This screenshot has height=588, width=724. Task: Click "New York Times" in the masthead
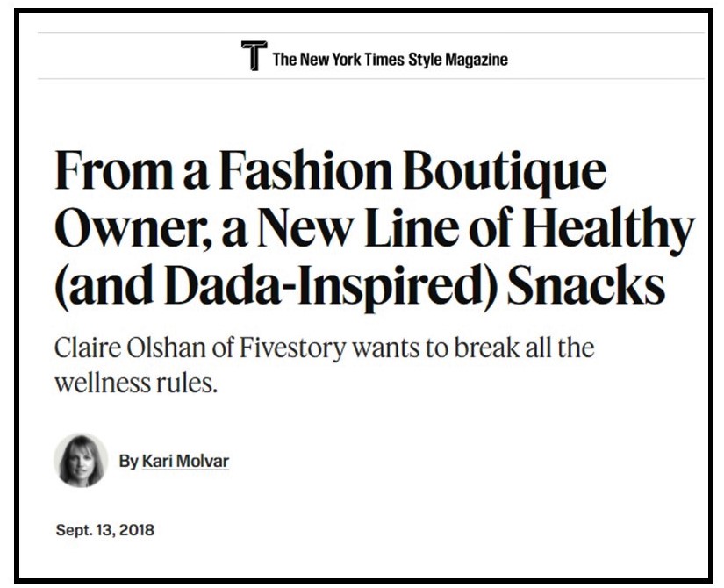pyautogui.click(x=352, y=60)
